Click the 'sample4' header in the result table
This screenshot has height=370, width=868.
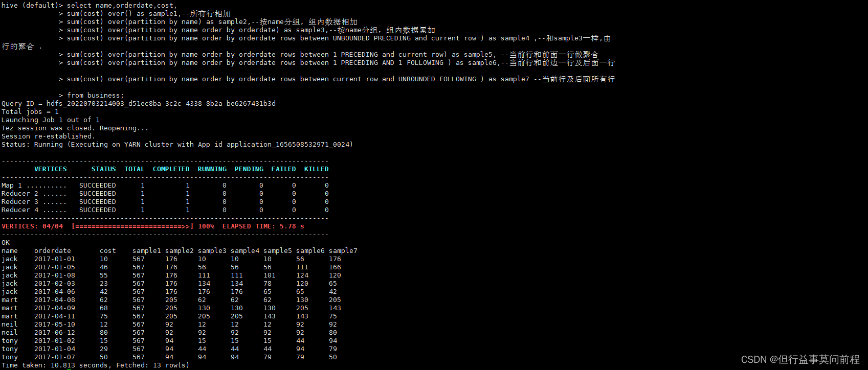pos(245,251)
